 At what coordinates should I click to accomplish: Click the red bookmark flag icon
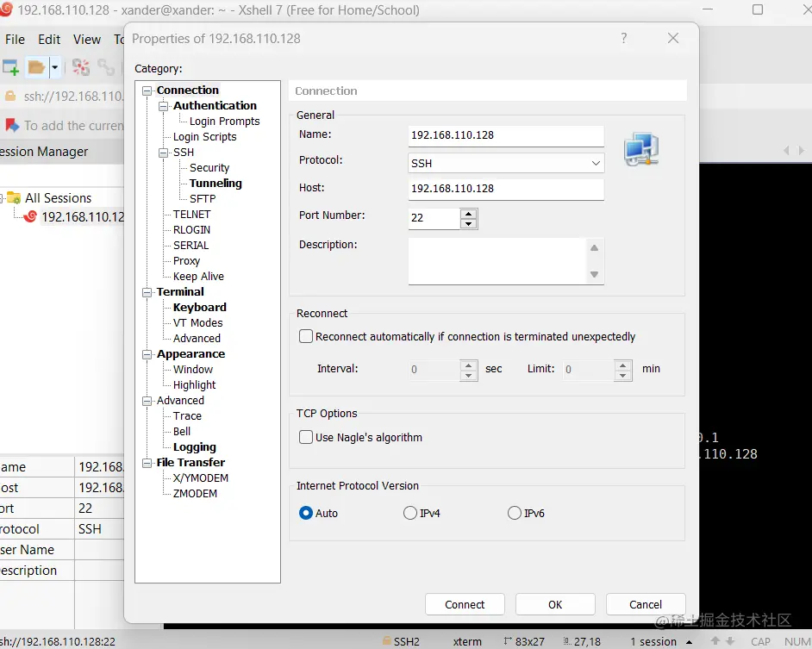click(x=11, y=125)
